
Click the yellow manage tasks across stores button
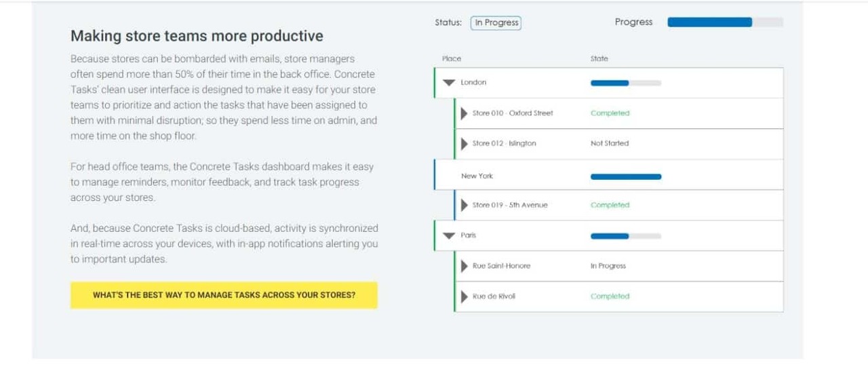pyautogui.click(x=224, y=295)
